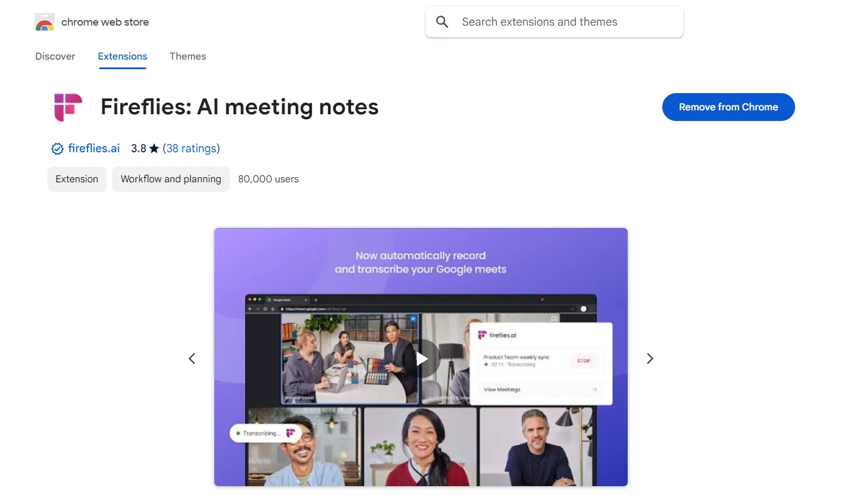Open the Discover tab
Screen dimensions: 857x504
pos(55,56)
